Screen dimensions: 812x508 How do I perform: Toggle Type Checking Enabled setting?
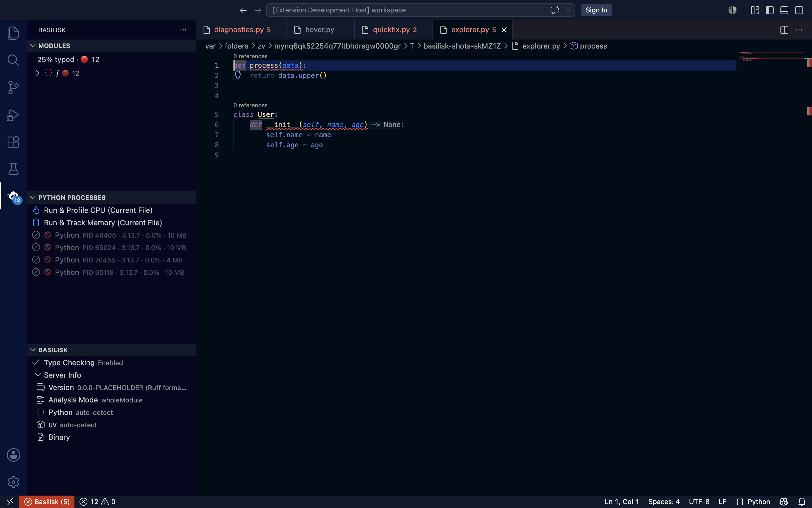[111, 363]
